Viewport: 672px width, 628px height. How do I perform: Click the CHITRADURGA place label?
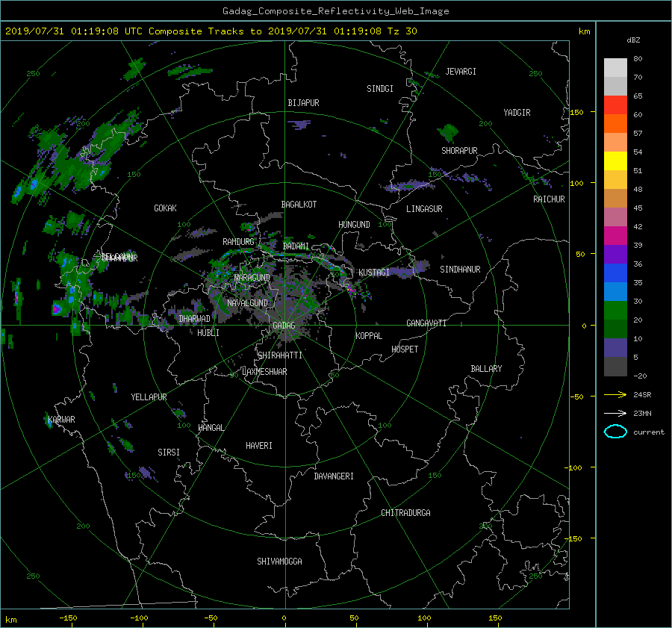click(x=405, y=513)
